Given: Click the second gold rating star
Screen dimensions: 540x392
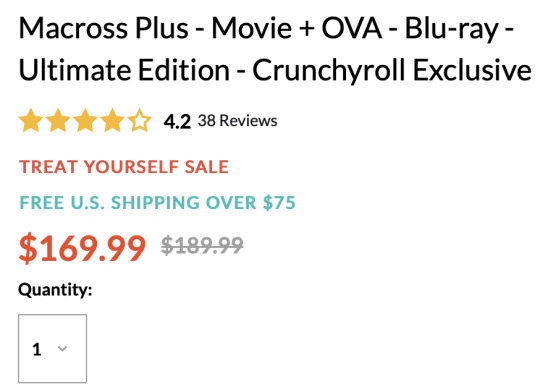Looking at the screenshot, I should [x=58, y=121].
